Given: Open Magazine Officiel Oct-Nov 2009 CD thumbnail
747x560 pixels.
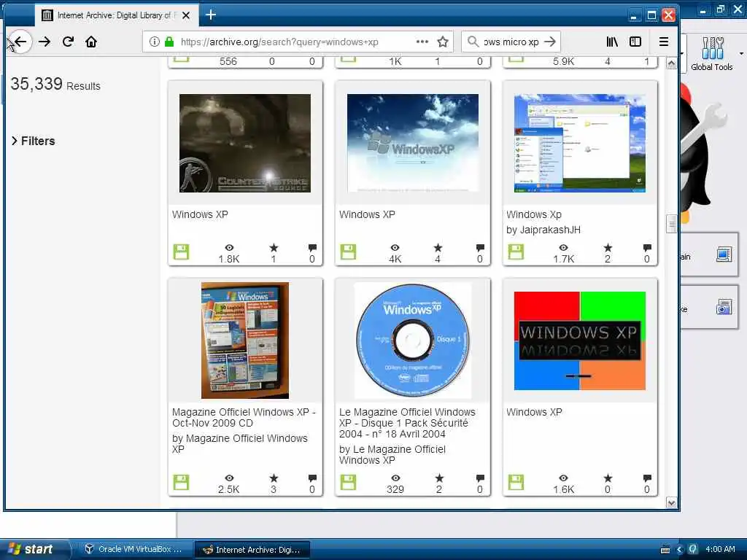Looking at the screenshot, I should (245, 341).
